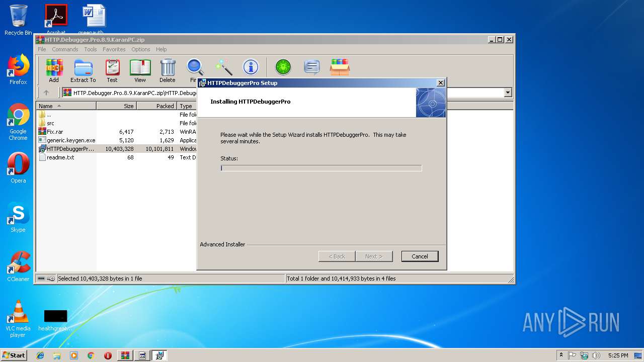Open the Commands menu
The width and height of the screenshot is (644, 362).
65,49
